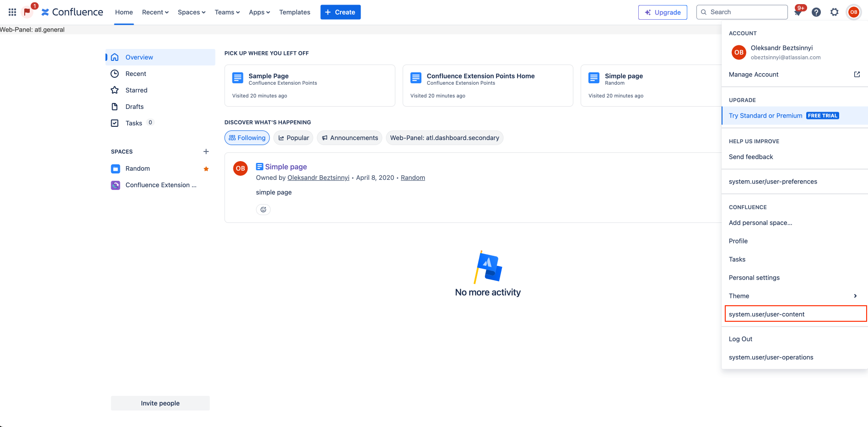Toggle the orange star next to Random
868x427 pixels.
coord(206,169)
